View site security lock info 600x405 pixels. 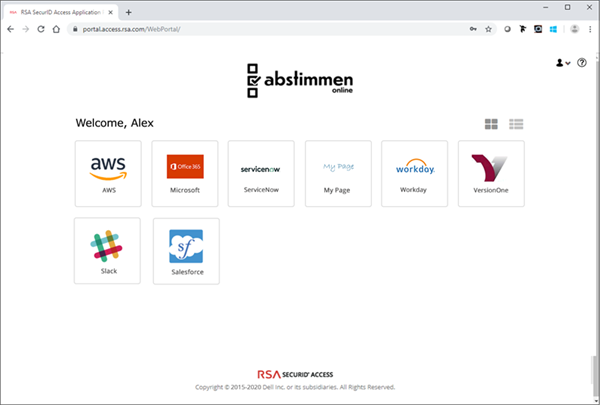point(75,29)
